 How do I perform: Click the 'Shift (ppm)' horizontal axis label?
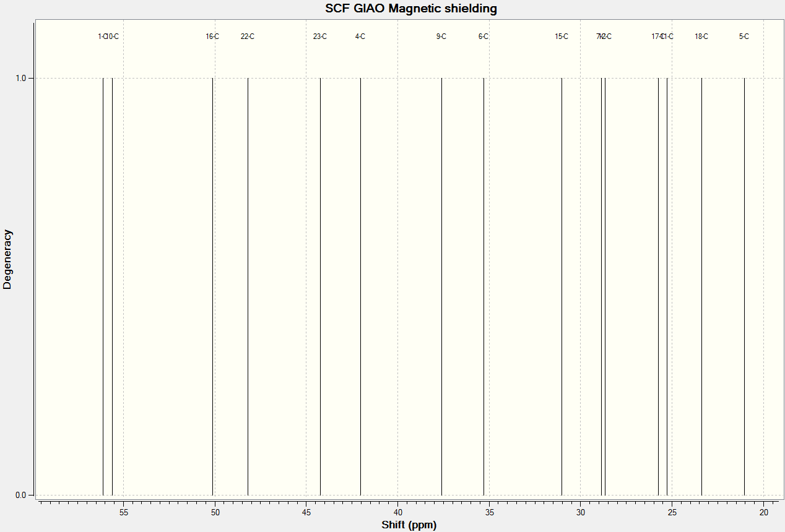[409, 525]
